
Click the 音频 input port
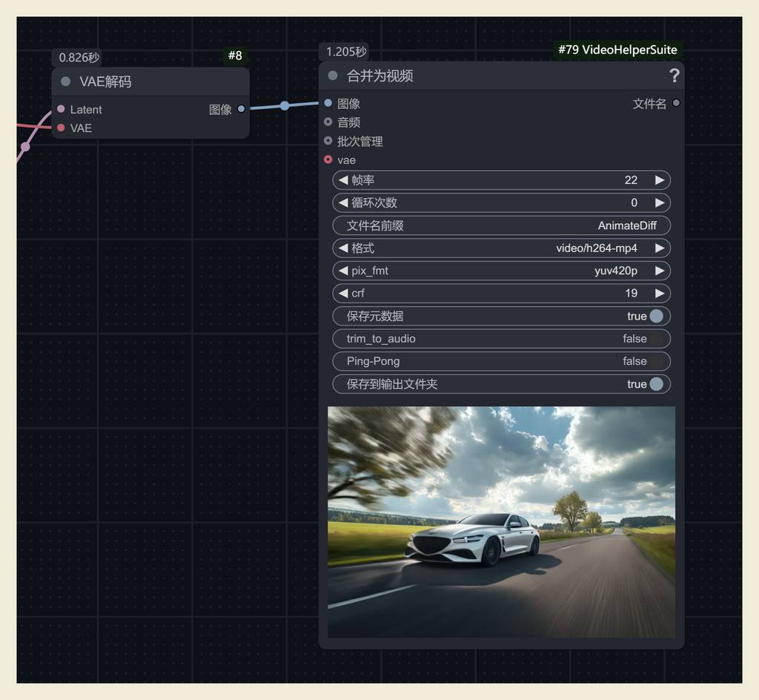point(328,122)
